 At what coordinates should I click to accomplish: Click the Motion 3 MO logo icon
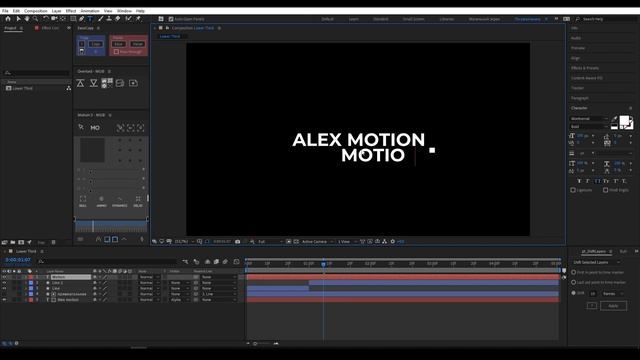point(95,128)
